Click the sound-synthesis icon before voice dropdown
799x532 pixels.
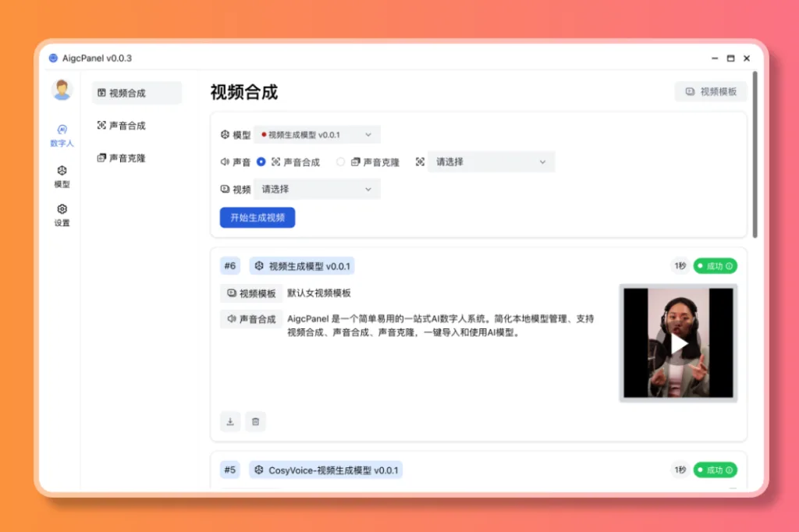[x=420, y=162]
